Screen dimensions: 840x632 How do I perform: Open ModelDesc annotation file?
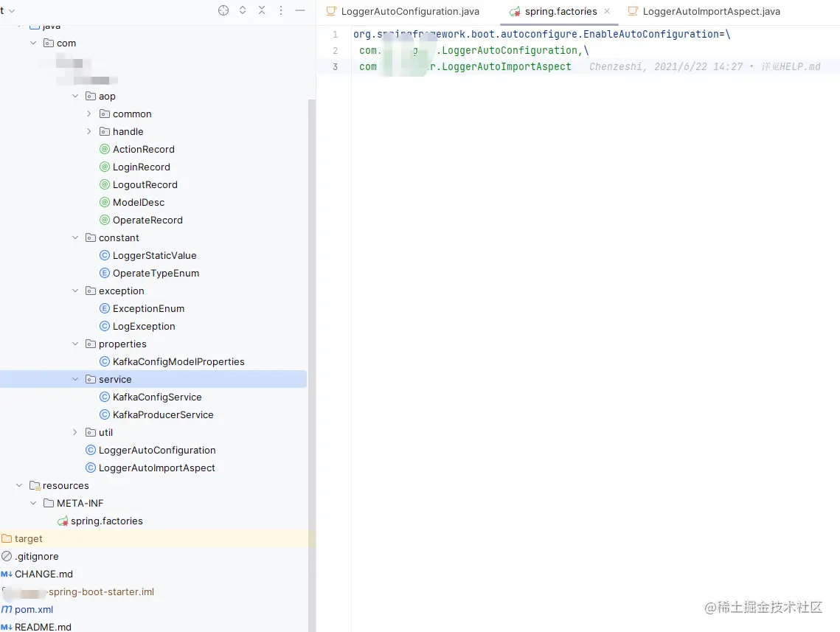[x=139, y=202]
